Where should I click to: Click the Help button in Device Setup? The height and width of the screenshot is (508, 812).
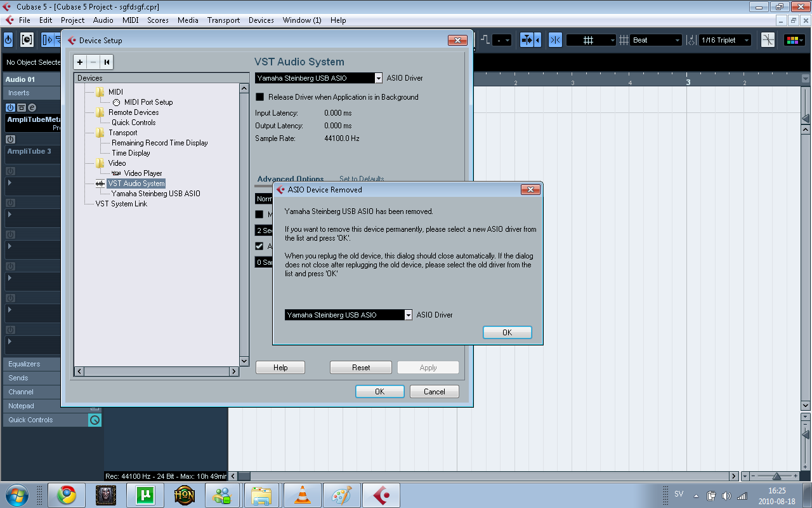pyautogui.click(x=280, y=368)
